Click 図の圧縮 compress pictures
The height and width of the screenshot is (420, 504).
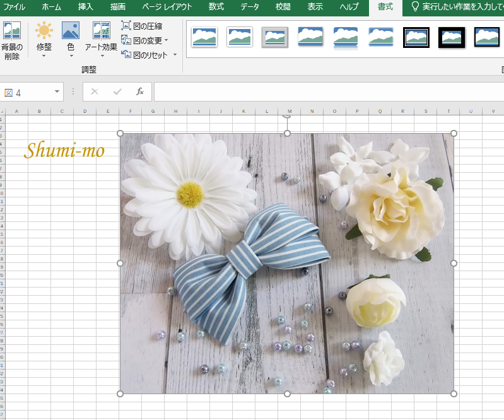[x=142, y=26]
